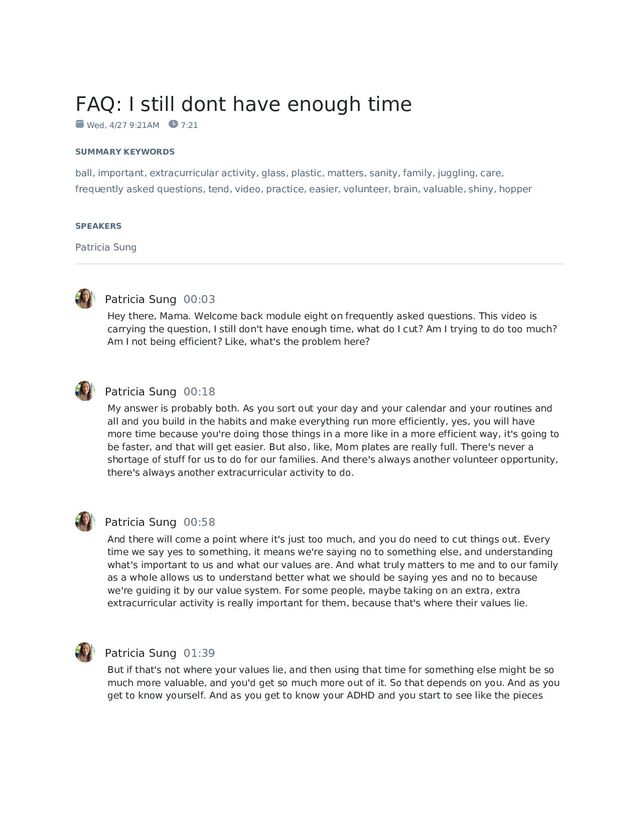Click the calendar icon beside the date

click(x=80, y=125)
